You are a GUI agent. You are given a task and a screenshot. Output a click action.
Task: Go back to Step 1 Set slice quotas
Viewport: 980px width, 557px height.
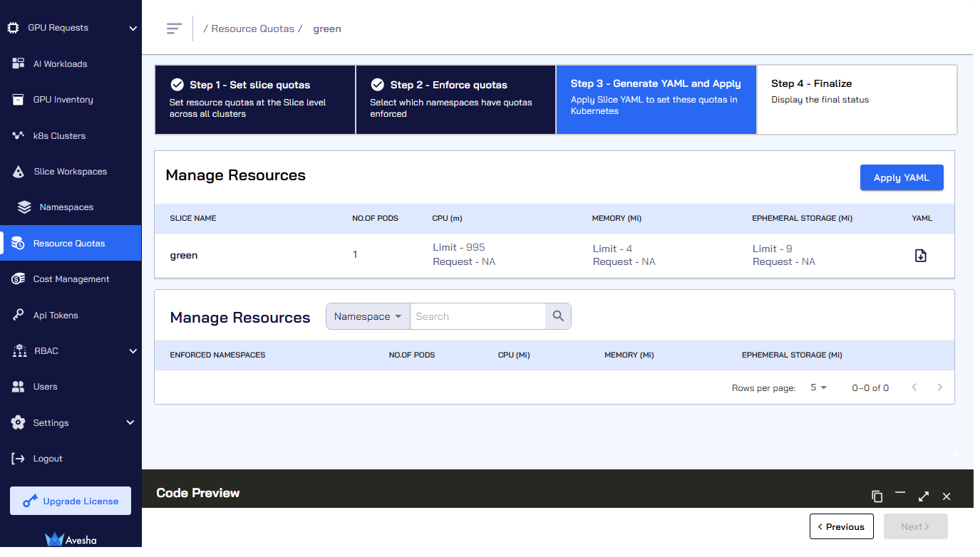(x=255, y=100)
